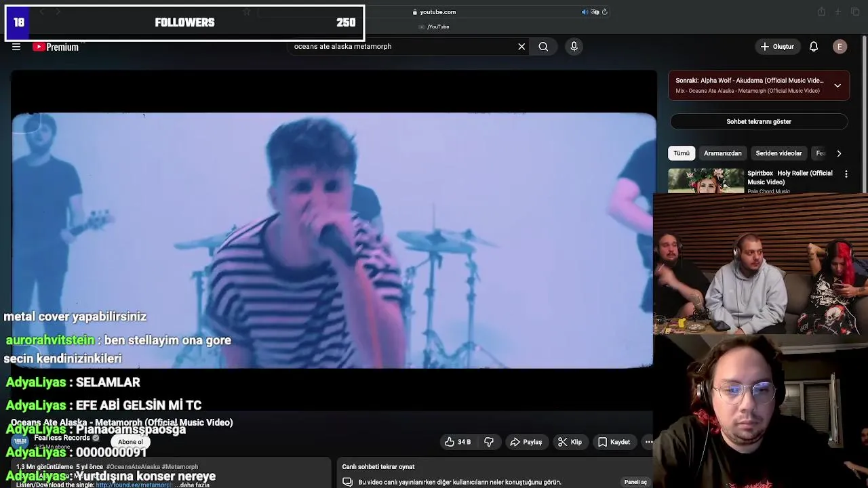Viewport: 868px width, 488px height.
Task: Open the notifications bell
Action: coord(814,47)
